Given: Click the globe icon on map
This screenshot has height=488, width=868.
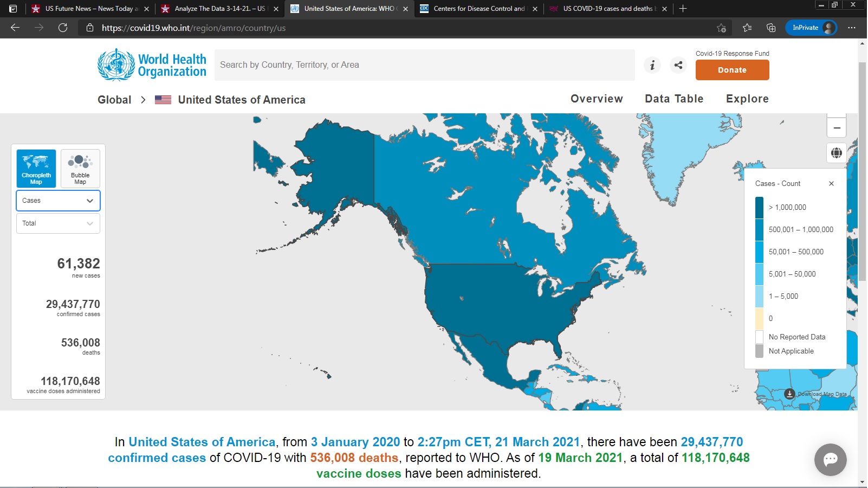Looking at the screenshot, I should click(837, 153).
